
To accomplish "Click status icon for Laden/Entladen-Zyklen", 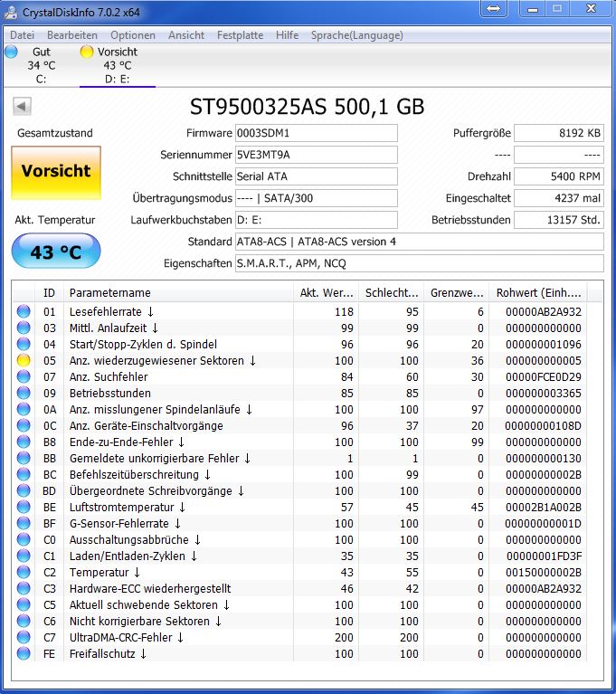I will pyautogui.click(x=24, y=556).
